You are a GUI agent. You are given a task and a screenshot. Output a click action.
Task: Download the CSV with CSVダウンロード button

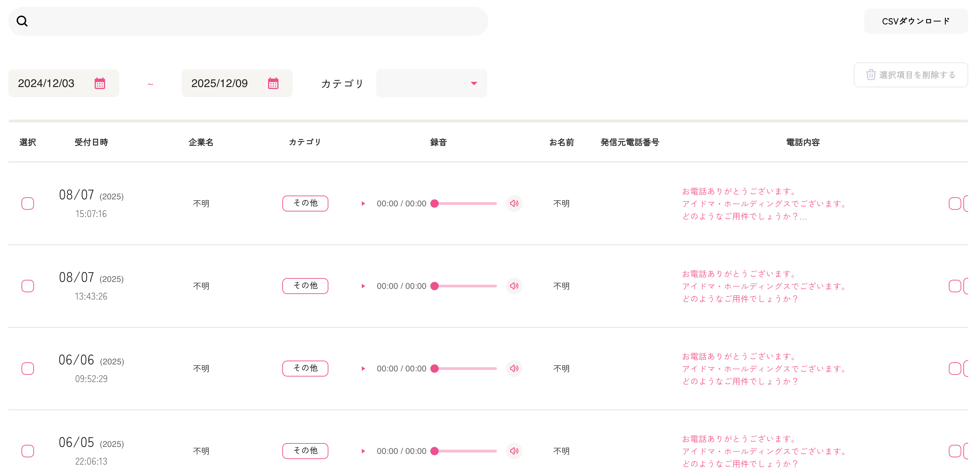click(x=916, y=21)
